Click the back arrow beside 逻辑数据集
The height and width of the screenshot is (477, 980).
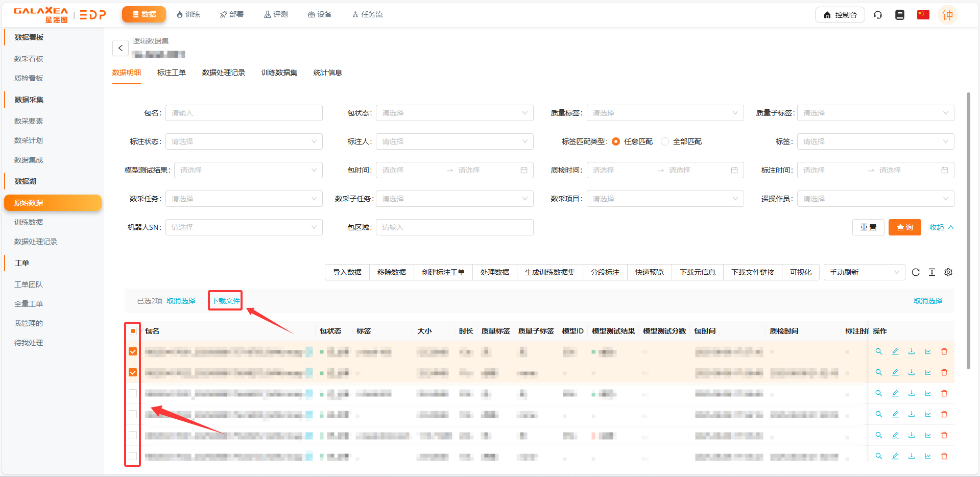tap(120, 48)
